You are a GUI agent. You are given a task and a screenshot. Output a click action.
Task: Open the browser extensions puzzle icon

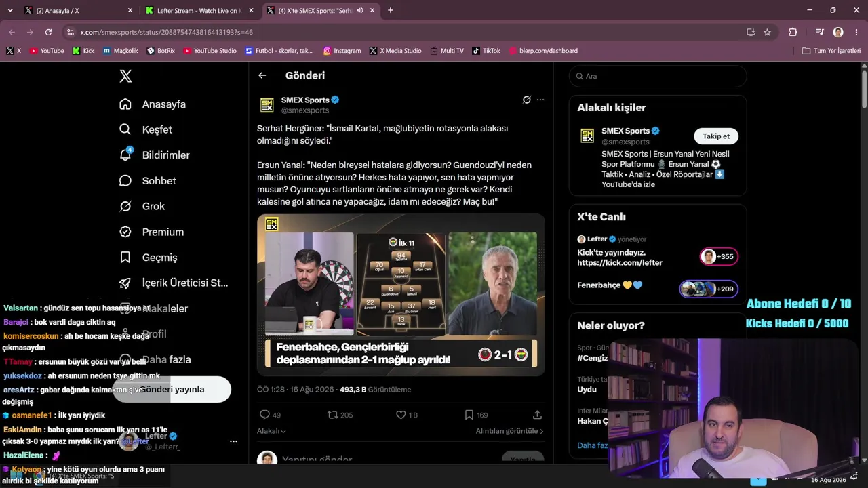(793, 32)
